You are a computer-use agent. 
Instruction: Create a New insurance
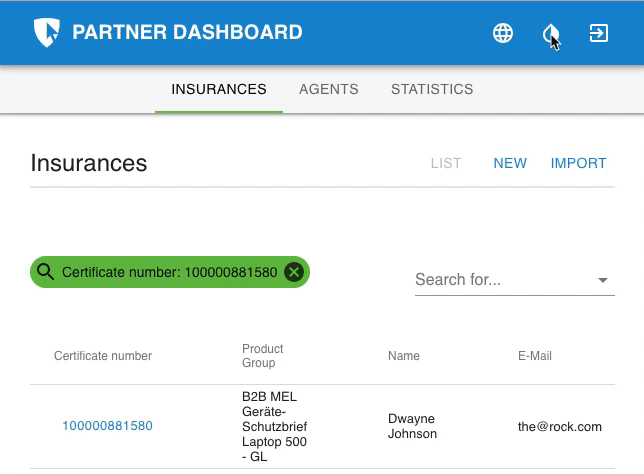click(x=510, y=163)
